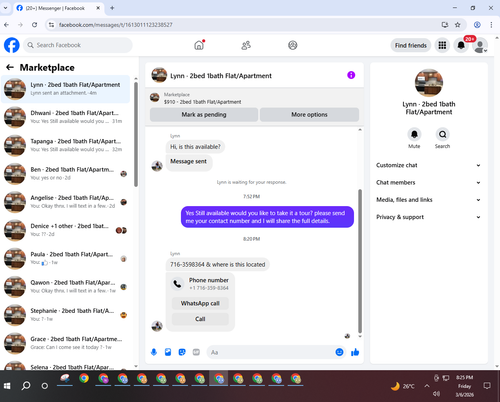Click the conversation list scrollbar
500x402 pixels.
pos(136,133)
